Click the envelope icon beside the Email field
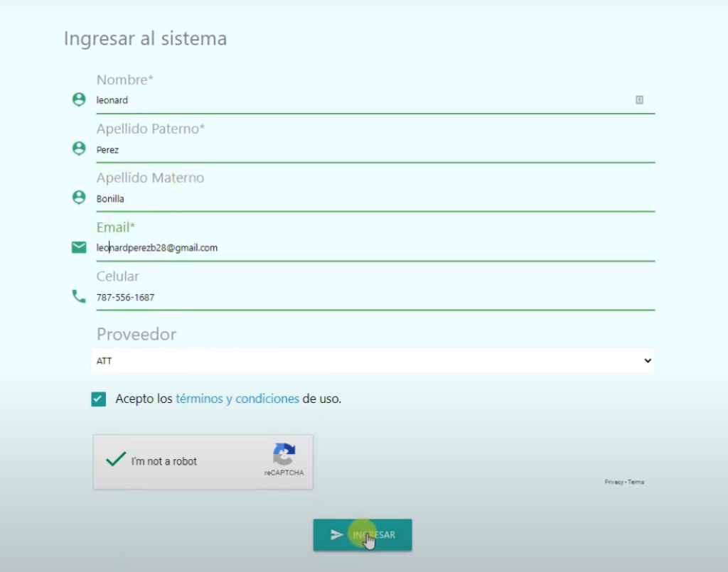The image size is (728, 572). [x=79, y=247]
